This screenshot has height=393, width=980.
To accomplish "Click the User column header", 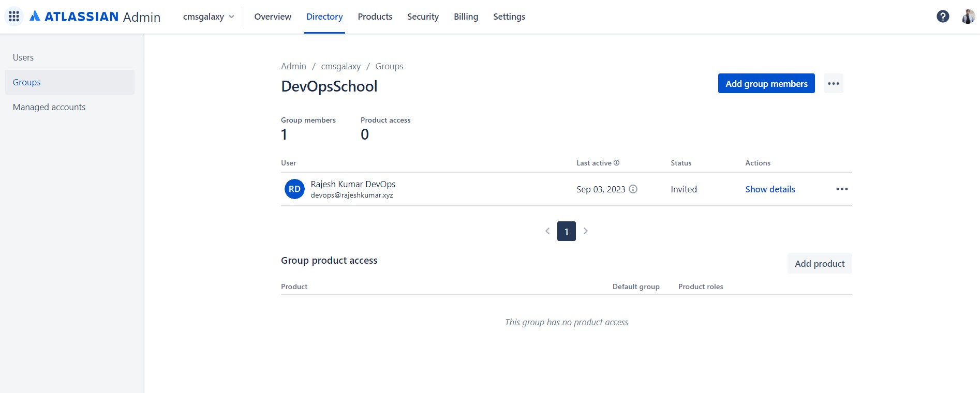I will tap(288, 163).
